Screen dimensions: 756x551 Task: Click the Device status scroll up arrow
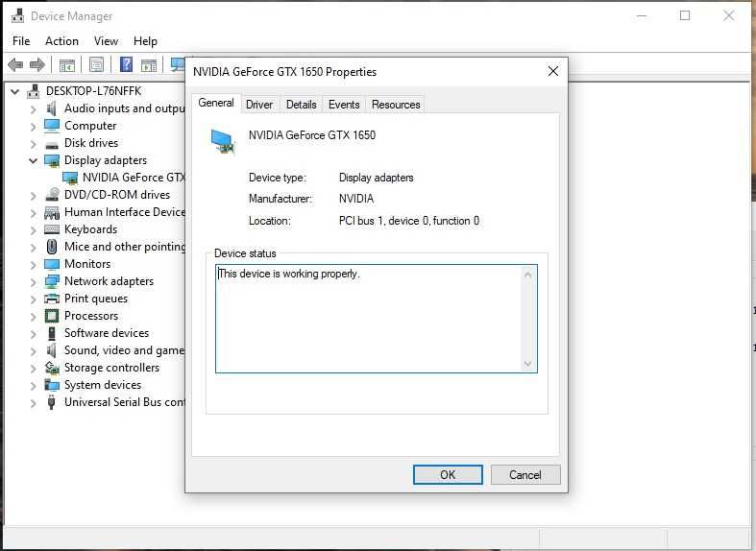(528, 275)
